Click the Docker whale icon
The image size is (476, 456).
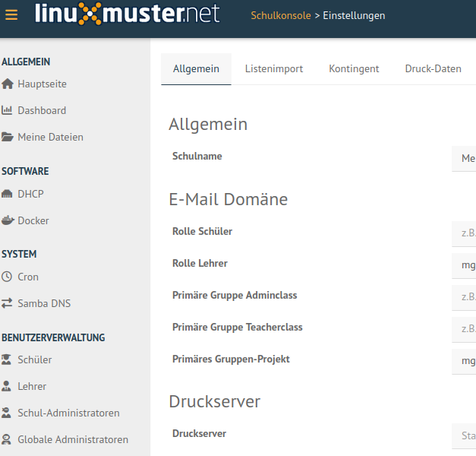[x=8, y=220]
